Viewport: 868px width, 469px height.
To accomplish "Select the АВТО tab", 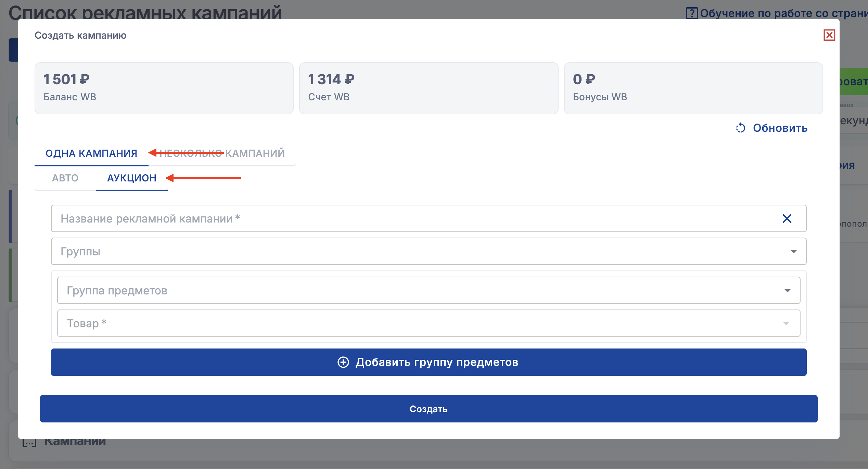I will [x=65, y=178].
